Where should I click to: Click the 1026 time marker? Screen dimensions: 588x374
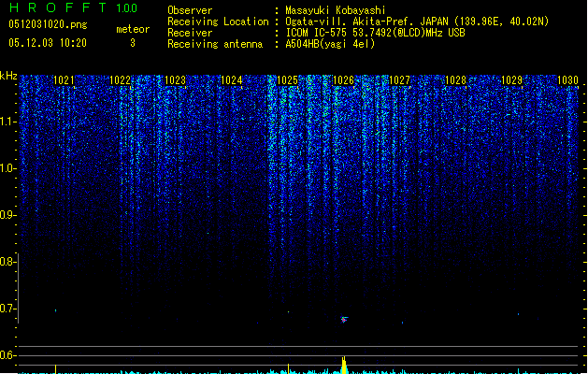[343, 80]
